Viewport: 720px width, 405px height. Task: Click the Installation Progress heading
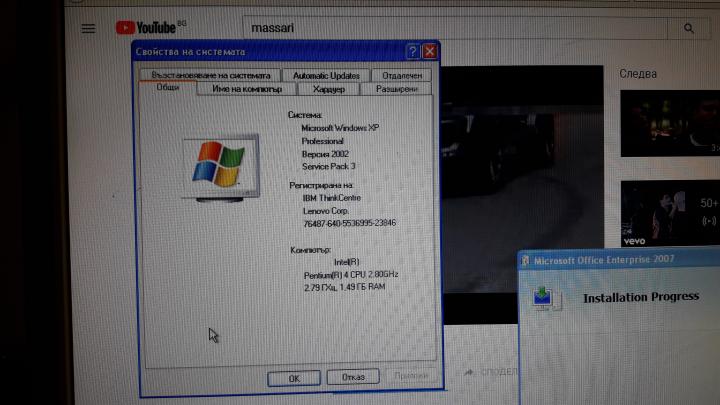click(641, 298)
